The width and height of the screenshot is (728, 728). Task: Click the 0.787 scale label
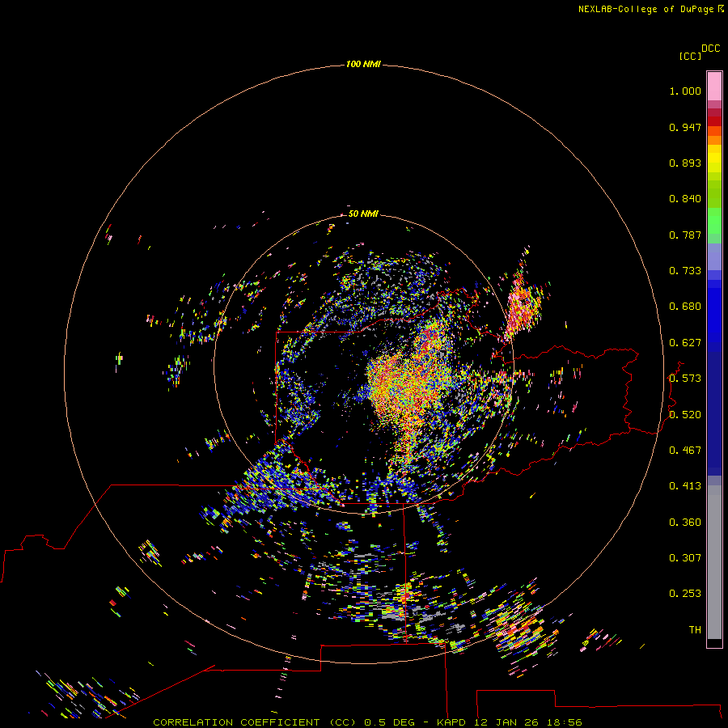(685, 235)
